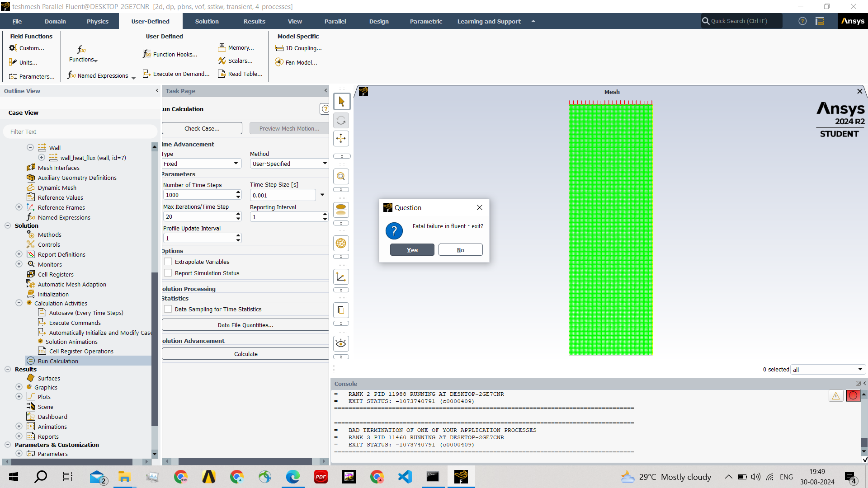Open the selection filter 'all' dropdown
The width and height of the screenshot is (868, 488).
(828, 370)
